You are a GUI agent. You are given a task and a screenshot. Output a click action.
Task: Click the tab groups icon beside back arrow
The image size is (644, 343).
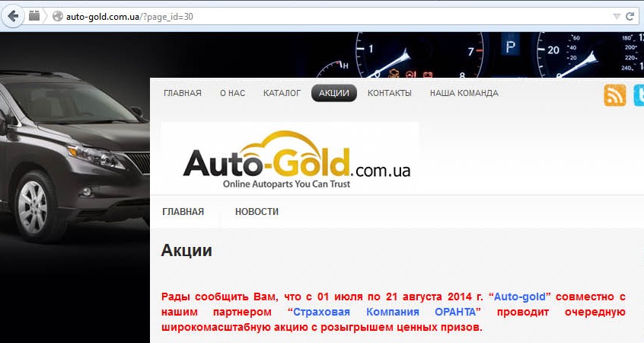point(34,16)
